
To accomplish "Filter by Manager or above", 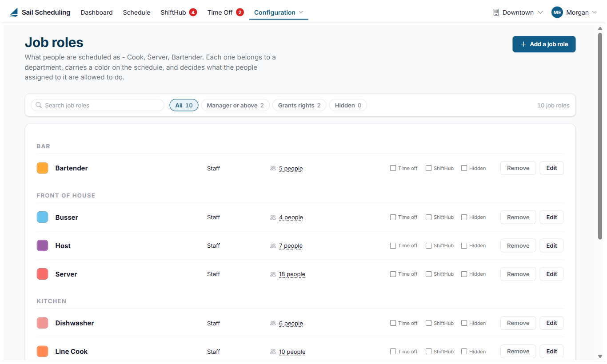I will click(x=235, y=105).
